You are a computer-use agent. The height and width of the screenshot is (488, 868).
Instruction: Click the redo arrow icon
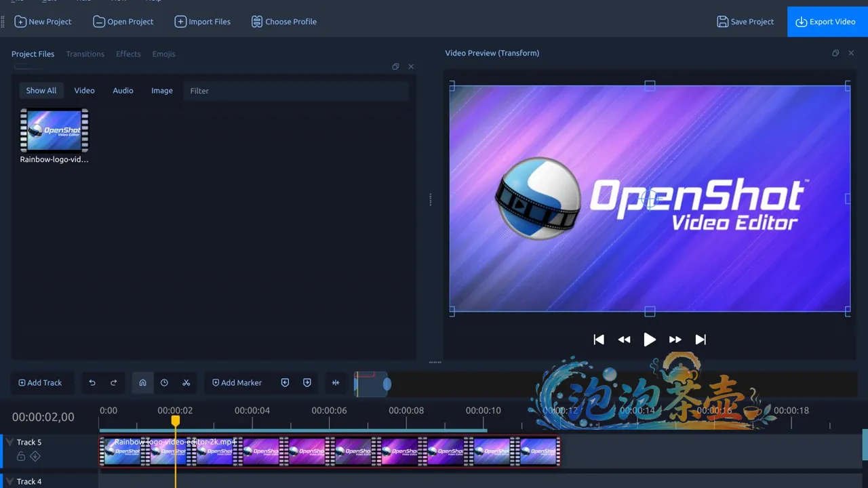pos(114,383)
